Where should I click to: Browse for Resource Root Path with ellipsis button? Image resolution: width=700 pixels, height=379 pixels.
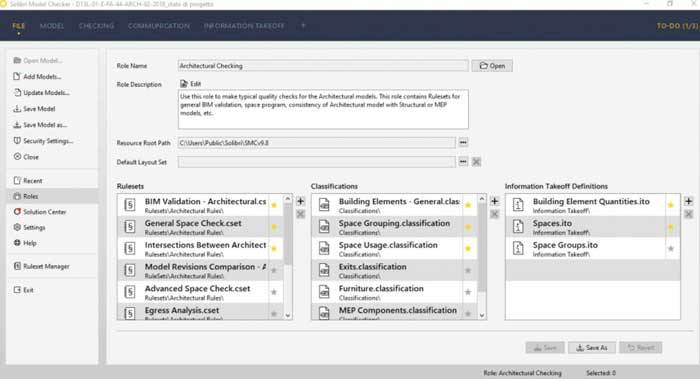pos(463,143)
